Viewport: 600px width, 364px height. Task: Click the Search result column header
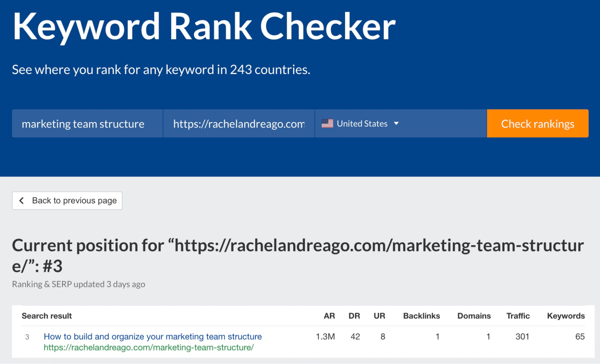coord(47,316)
